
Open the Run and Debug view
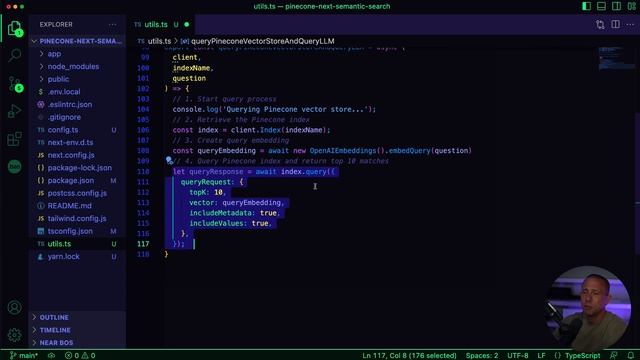pos(15,111)
